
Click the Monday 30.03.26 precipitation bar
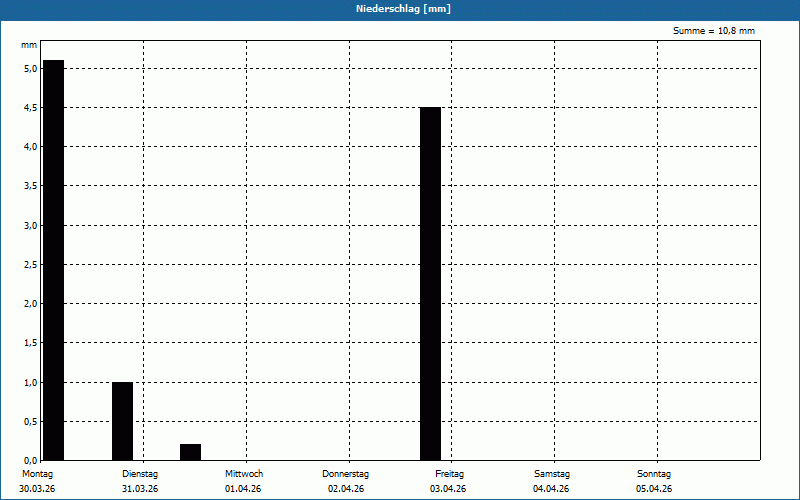pos(54,260)
